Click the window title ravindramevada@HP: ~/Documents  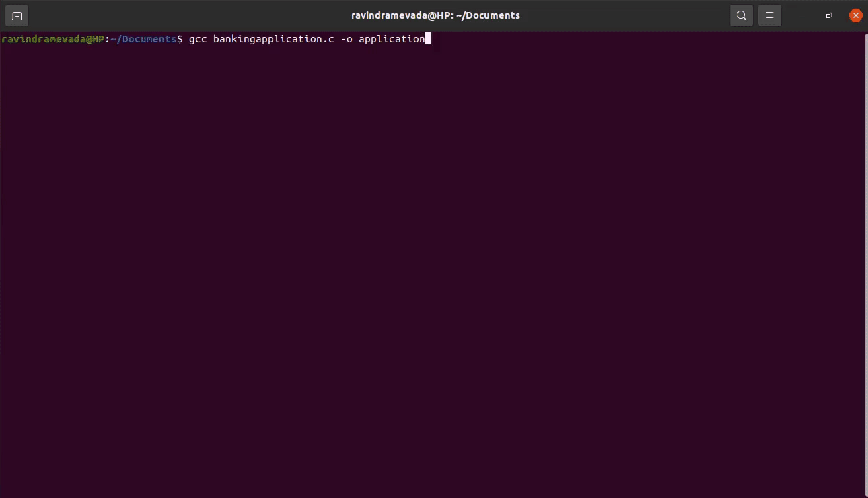point(435,15)
